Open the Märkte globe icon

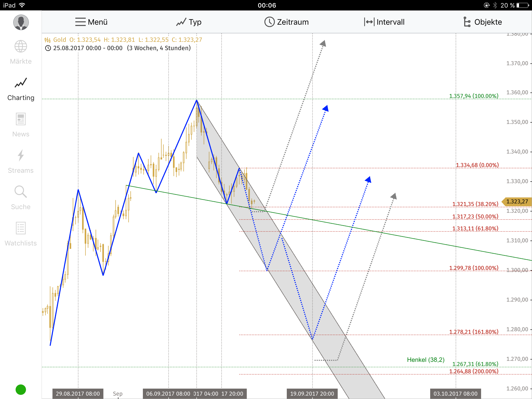pyautogui.click(x=21, y=47)
